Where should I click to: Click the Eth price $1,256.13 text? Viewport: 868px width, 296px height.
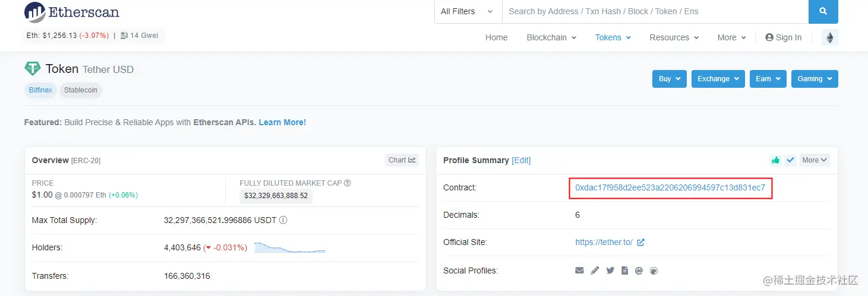pos(52,36)
